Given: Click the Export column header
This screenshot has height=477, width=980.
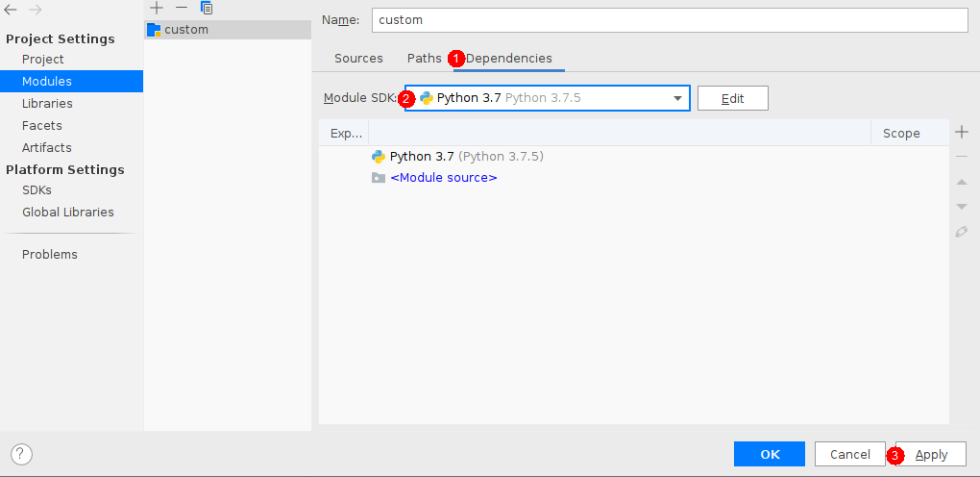Looking at the screenshot, I should coord(344,134).
